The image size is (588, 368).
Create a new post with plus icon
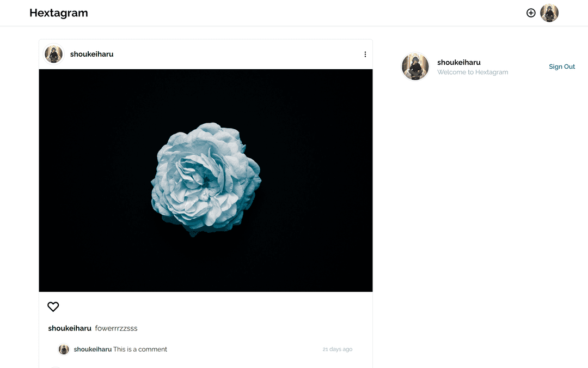pyautogui.click(x=531, y=13)
